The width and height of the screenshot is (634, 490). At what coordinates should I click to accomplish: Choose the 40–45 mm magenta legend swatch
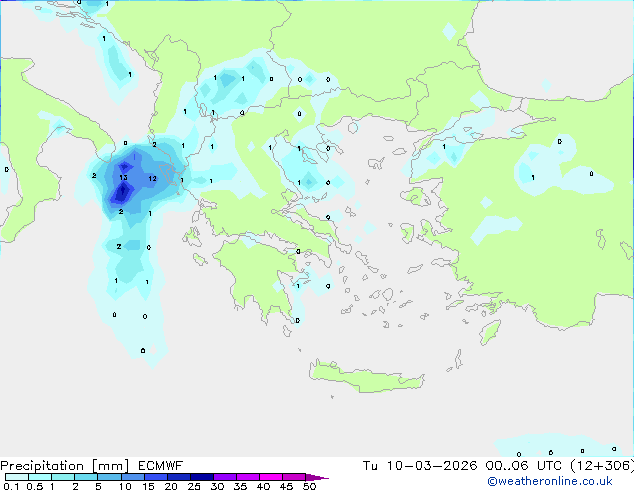click(x=271, y=477)
